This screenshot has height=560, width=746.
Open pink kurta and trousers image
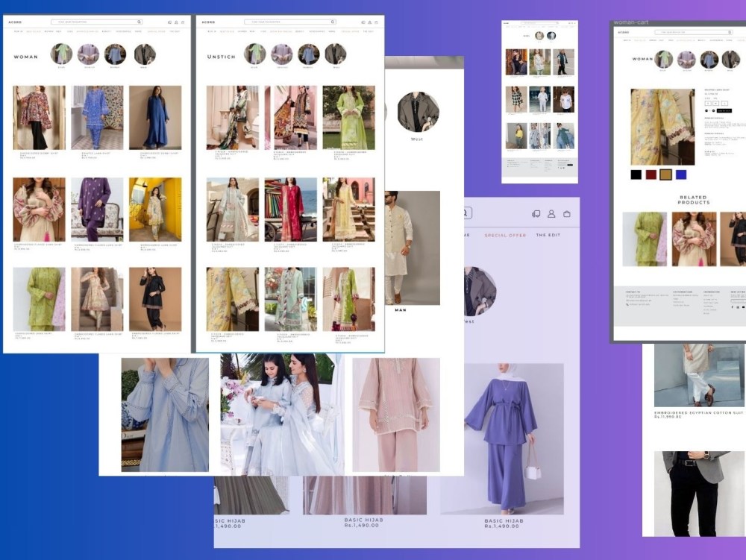click(396, 415)
